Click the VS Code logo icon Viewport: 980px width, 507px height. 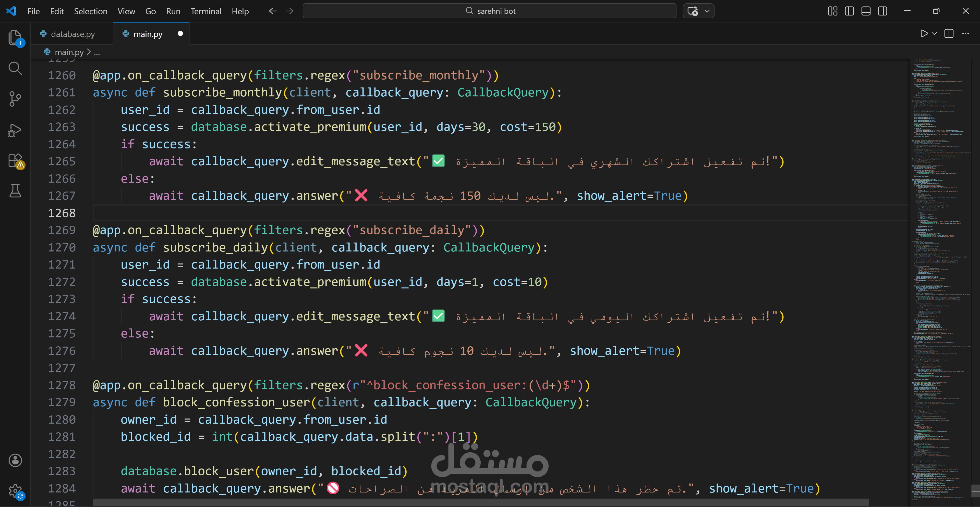[x=11, y=11]
